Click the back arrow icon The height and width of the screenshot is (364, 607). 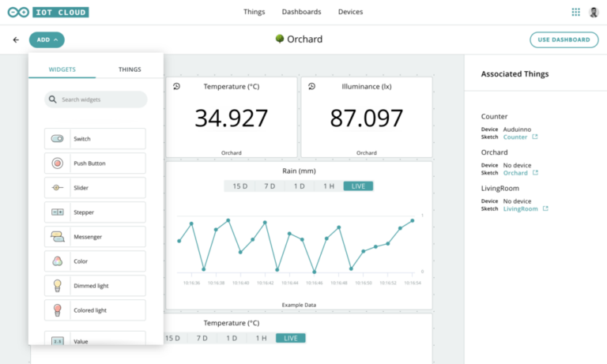pyautogui.click(x=16, y=39)
